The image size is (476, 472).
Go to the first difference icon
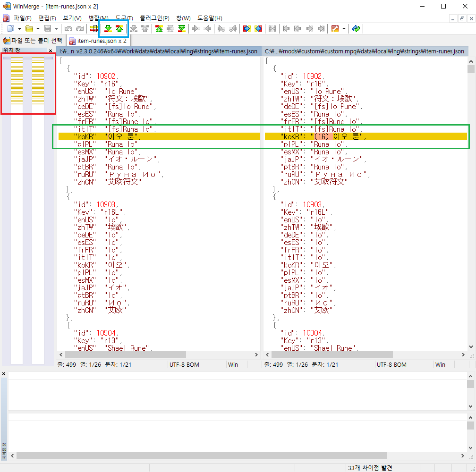(159, 28)
